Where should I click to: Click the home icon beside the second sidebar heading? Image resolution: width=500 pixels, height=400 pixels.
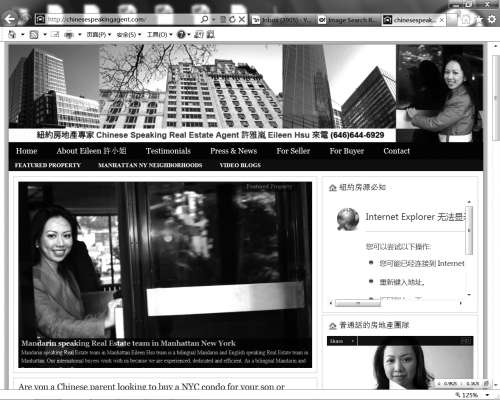point(332,326)
